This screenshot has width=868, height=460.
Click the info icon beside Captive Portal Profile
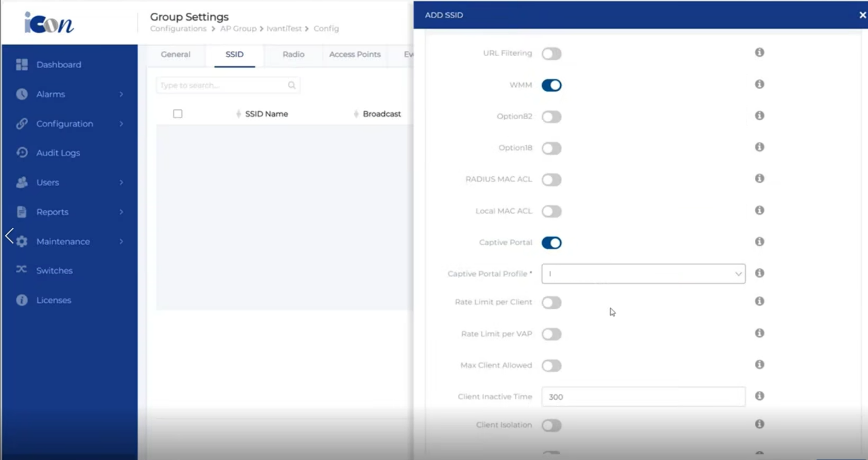click(x=759, y=273)
